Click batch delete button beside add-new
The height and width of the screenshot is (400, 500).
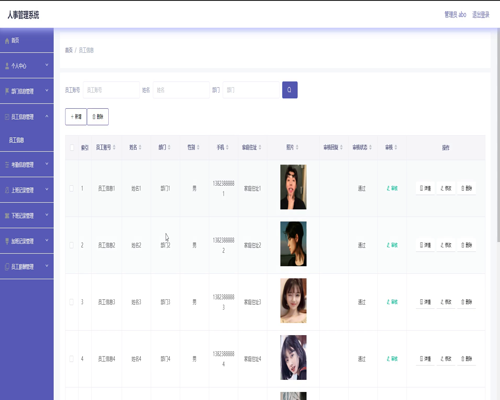[x=98, y=117]
